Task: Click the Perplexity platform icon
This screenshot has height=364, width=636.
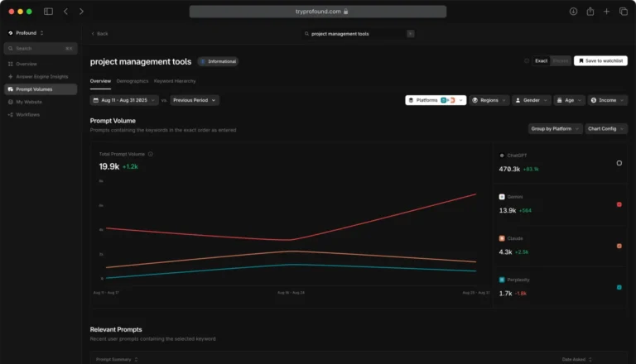Action: click(x=502, y=280)
